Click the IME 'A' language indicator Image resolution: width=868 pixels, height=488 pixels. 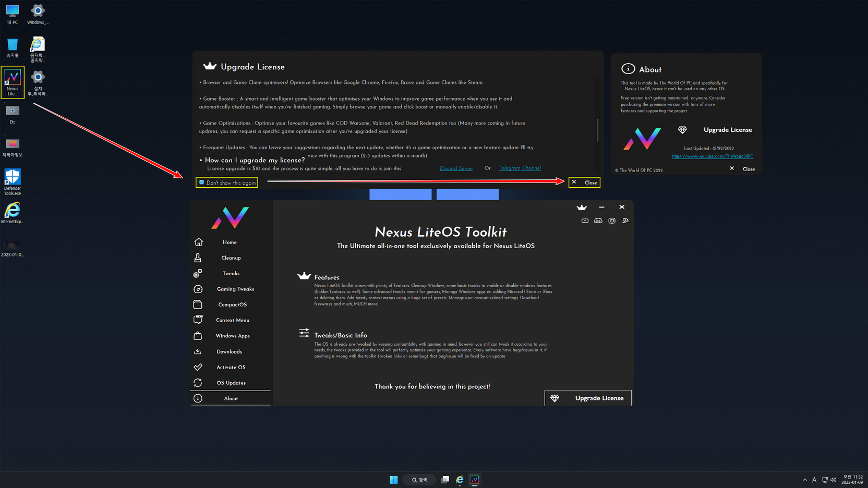pos(814,480)
